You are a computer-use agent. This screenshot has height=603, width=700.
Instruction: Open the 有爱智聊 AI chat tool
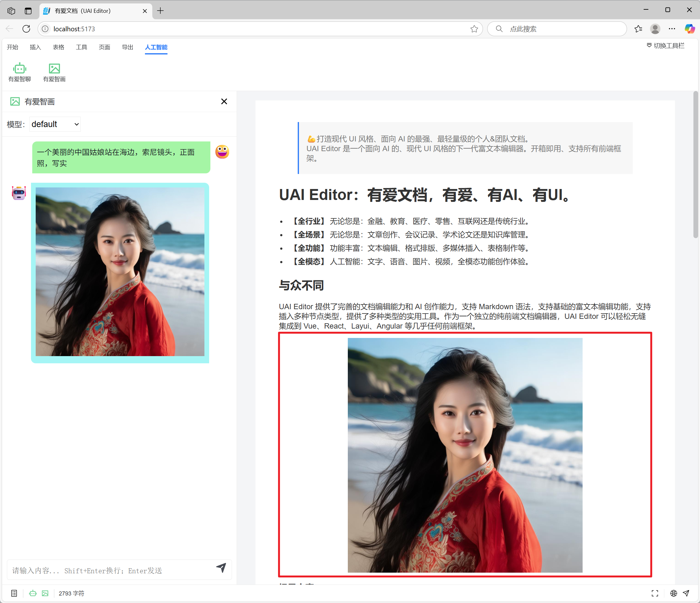pyautogui.click(x=20, y=72)
